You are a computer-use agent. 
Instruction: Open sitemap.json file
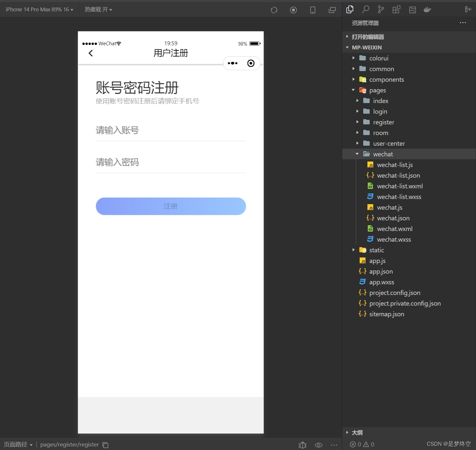pos(409,314)
